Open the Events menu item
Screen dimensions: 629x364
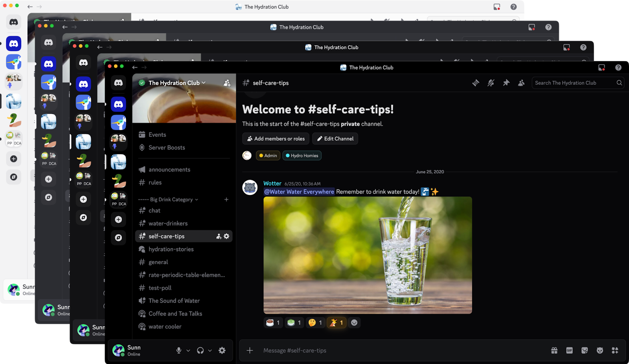click(x=157, y=134)
